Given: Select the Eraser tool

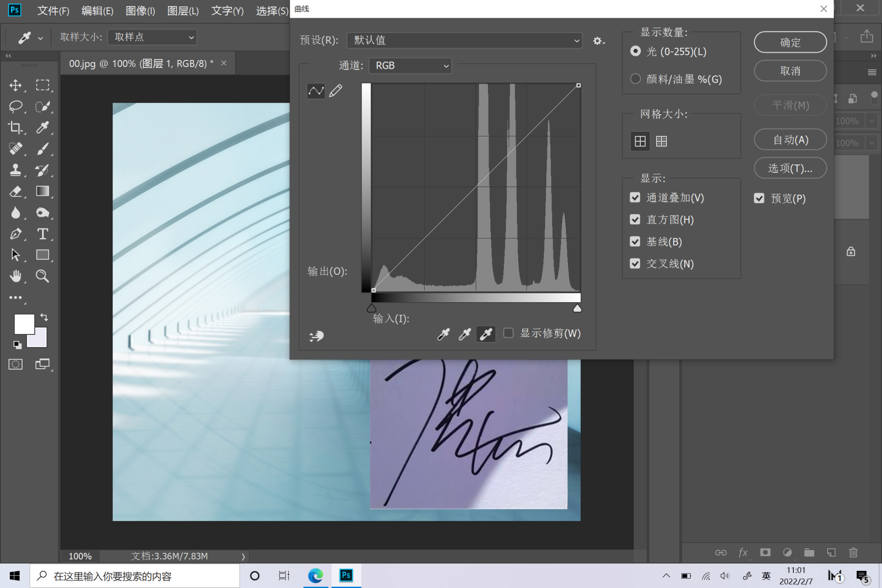Looking at the screenshot, I should tap(16, 191).
